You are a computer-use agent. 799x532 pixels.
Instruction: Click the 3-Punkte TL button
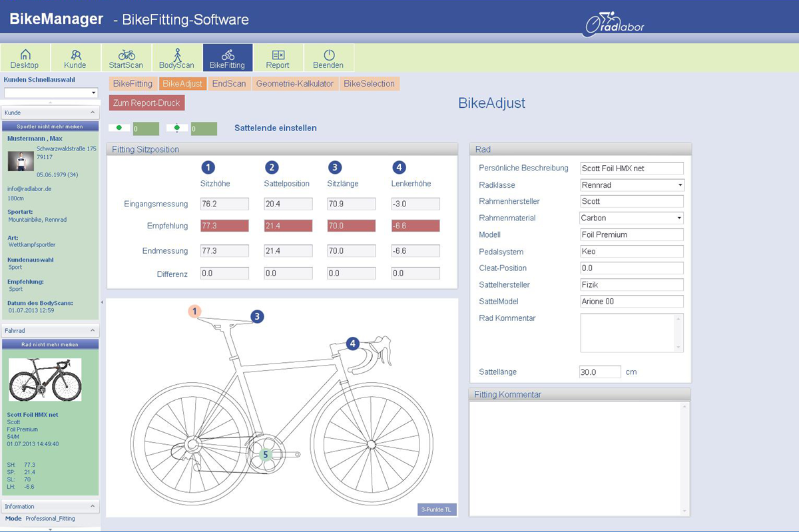point(437,510)
